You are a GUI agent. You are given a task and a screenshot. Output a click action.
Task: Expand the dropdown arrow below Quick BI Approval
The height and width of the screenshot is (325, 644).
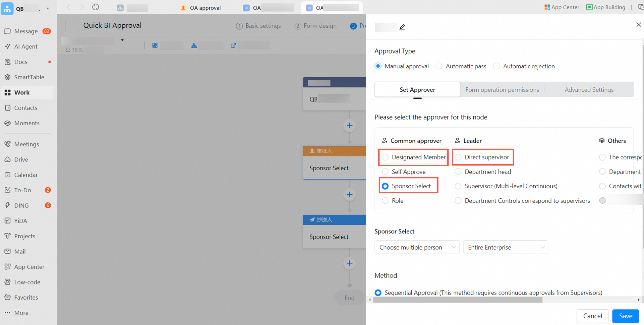(x=122, y=40)
